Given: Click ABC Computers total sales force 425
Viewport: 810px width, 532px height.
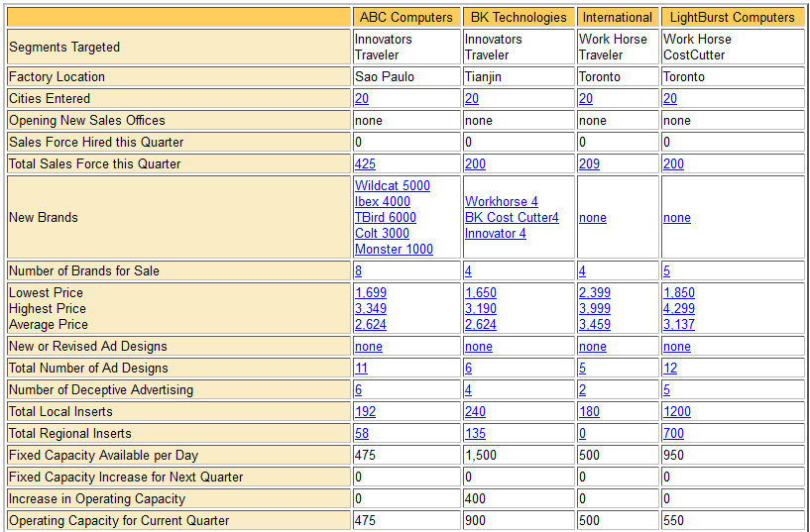Looking at the screenshot, I should [365, 164].
